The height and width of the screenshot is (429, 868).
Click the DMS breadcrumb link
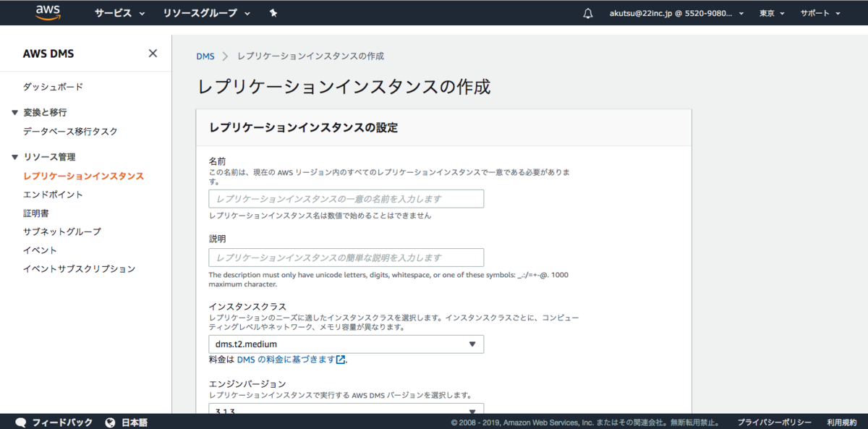click(x=205, y=56)
